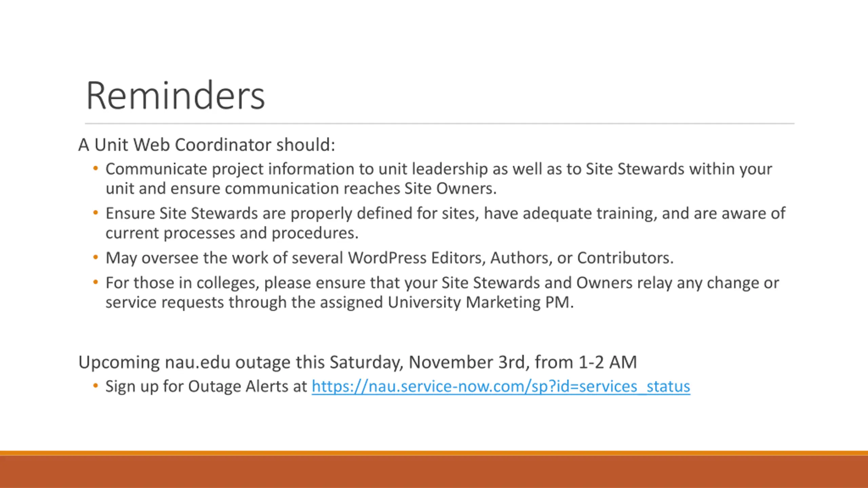
Task: Click the bullet about communicating project information
Action: pos(439,179)
